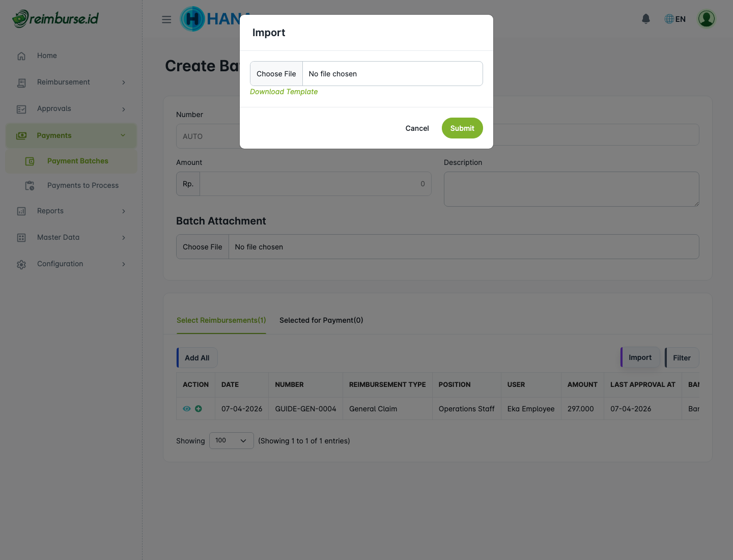Viewport: 733px width, 560px height.
Task: Add GUIDE-GEN-0004 using the green plus icon
Action: pyautogui.click(x=199, y=408)
